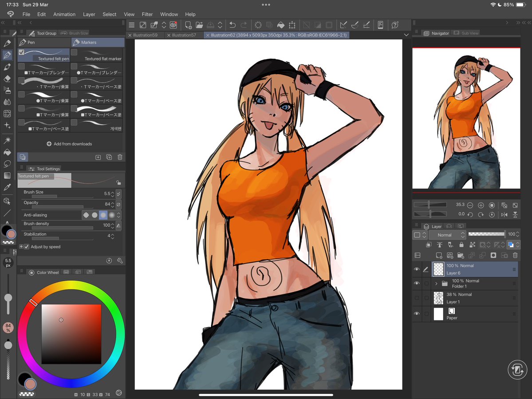Hide the Paper layer with its eye icon
The image size is (532, 399).
pyautogui.click(x=417, y=314)
